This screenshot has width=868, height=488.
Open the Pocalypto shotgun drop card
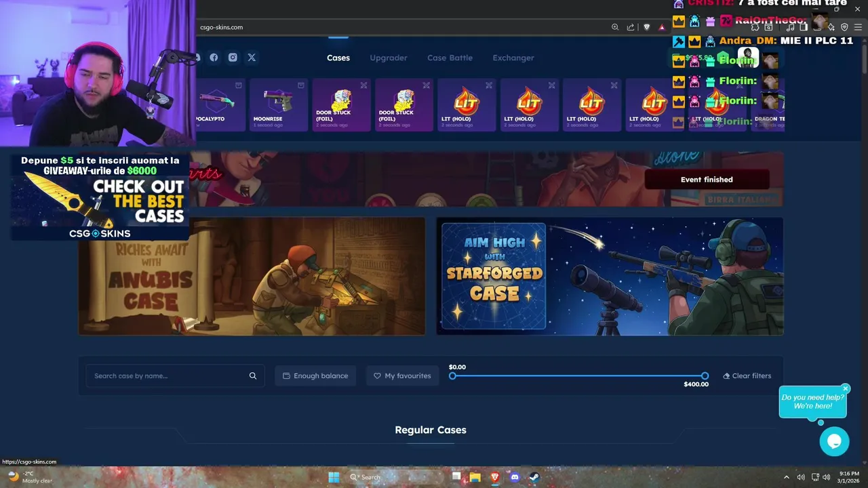[220, 105]
